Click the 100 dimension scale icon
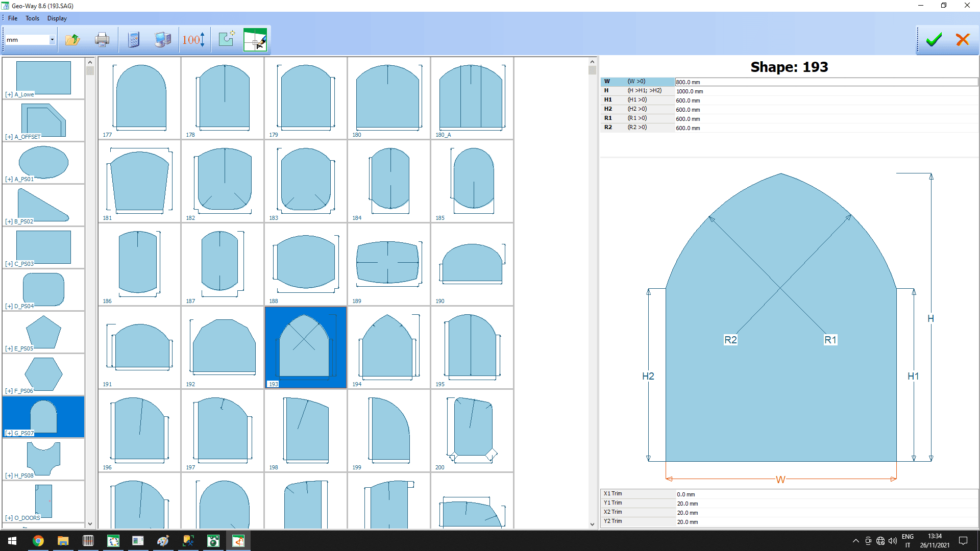980x551 pixels. click(x=193, y=40)
